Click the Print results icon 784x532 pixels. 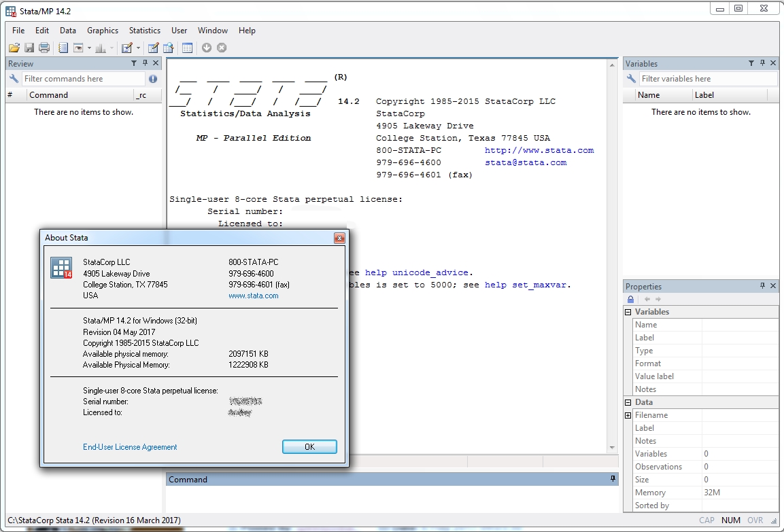click(44, 48)
